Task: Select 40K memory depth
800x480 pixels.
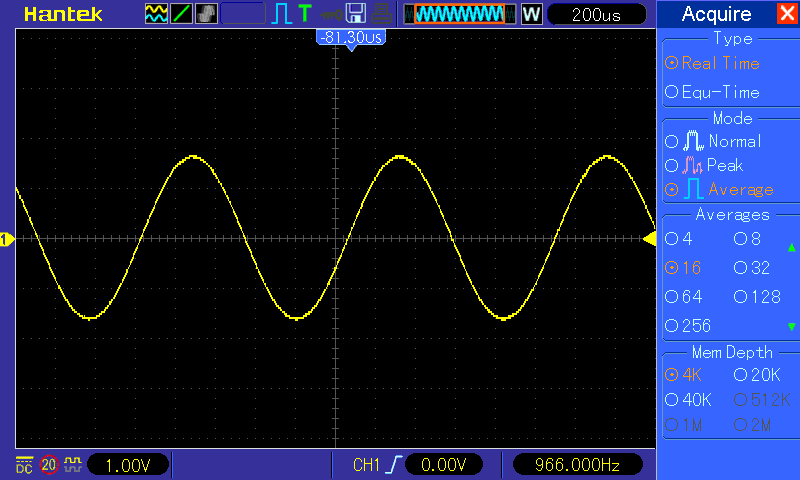Action: (688, 400)
